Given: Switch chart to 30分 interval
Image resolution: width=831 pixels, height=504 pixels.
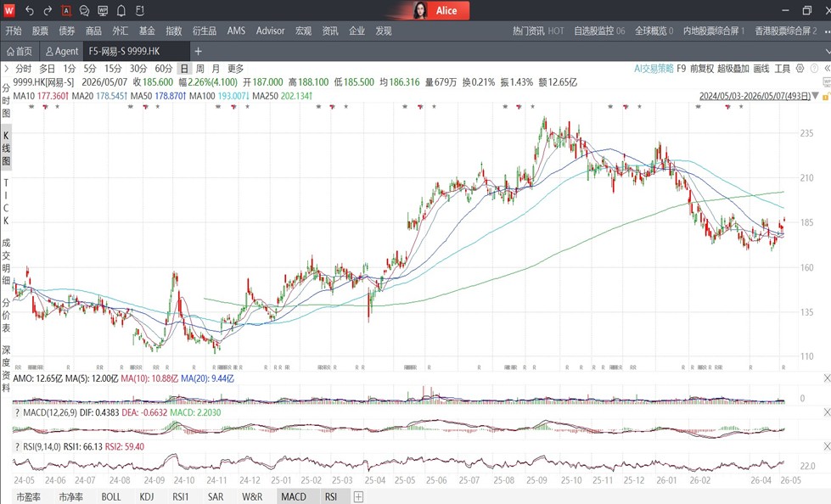Looking at the screenshot, I should coord(138,69).
